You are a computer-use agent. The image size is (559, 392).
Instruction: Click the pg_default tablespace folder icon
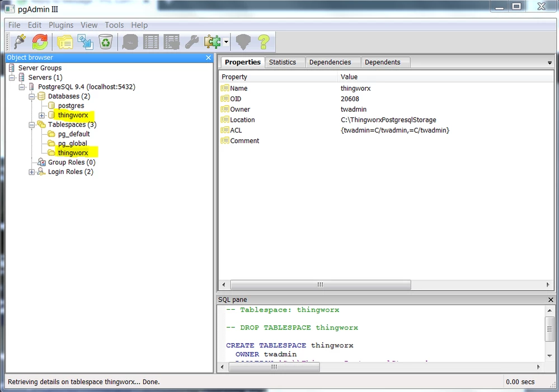tap(51, 134)
